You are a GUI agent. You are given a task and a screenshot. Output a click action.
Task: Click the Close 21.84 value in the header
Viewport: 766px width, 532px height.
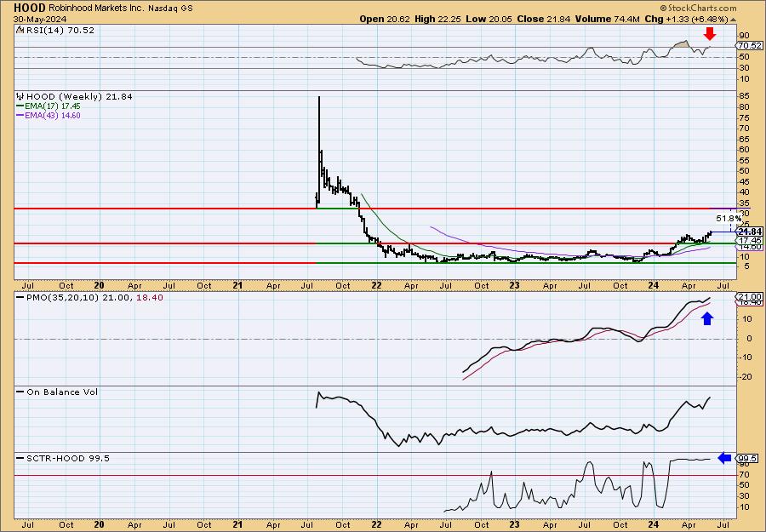(x=542, y=19)
